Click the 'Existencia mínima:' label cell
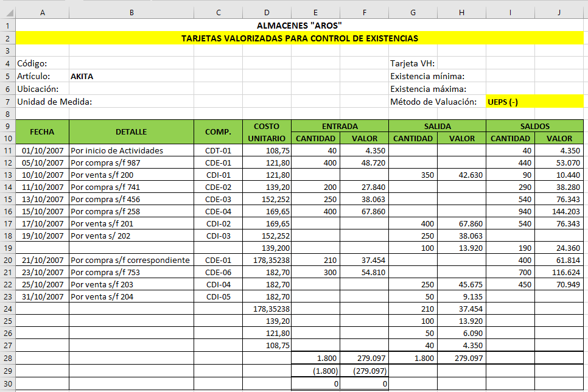This screenshot has width=588, height=392. pos(427,76)
